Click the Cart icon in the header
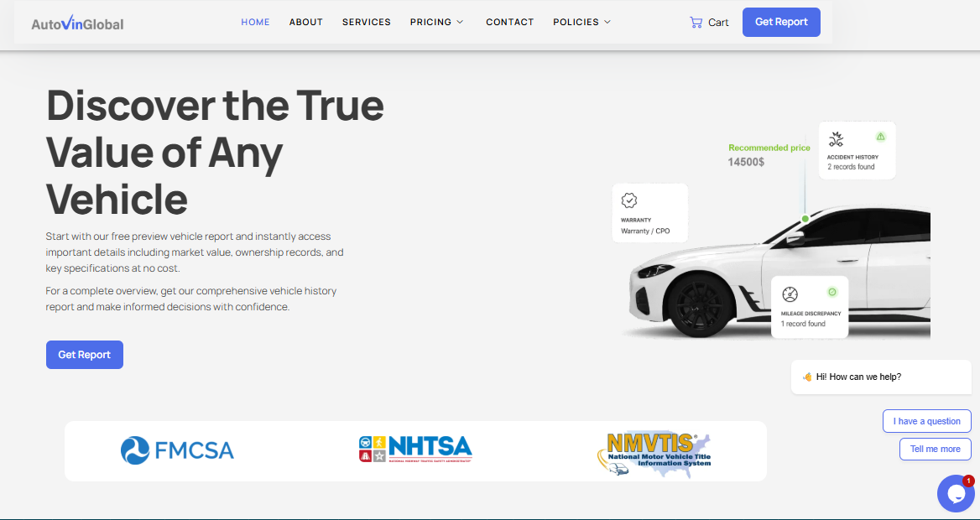The height and width of the screenshot is (520, 980). [x=694, y=22]
